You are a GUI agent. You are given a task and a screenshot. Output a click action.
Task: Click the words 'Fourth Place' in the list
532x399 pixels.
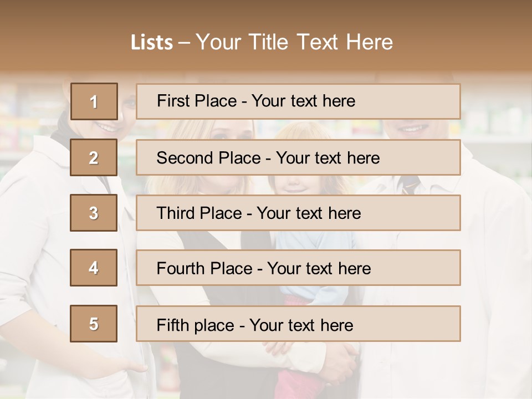pyautogui.click(x=204, y=268)
